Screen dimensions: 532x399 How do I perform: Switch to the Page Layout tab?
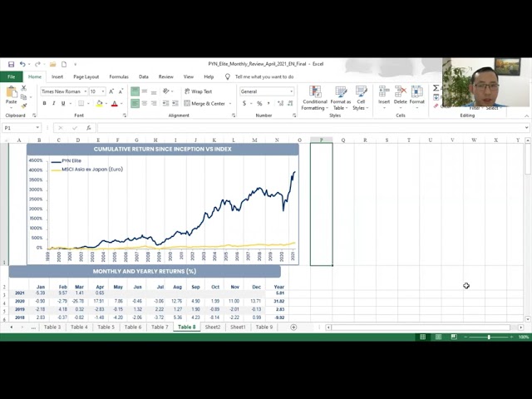[86, 76]
